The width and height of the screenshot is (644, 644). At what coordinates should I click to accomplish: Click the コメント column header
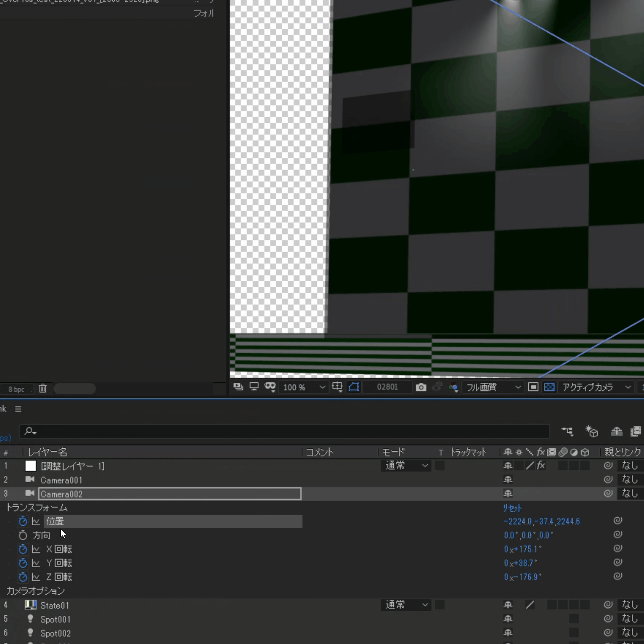(x=320, y=452)
